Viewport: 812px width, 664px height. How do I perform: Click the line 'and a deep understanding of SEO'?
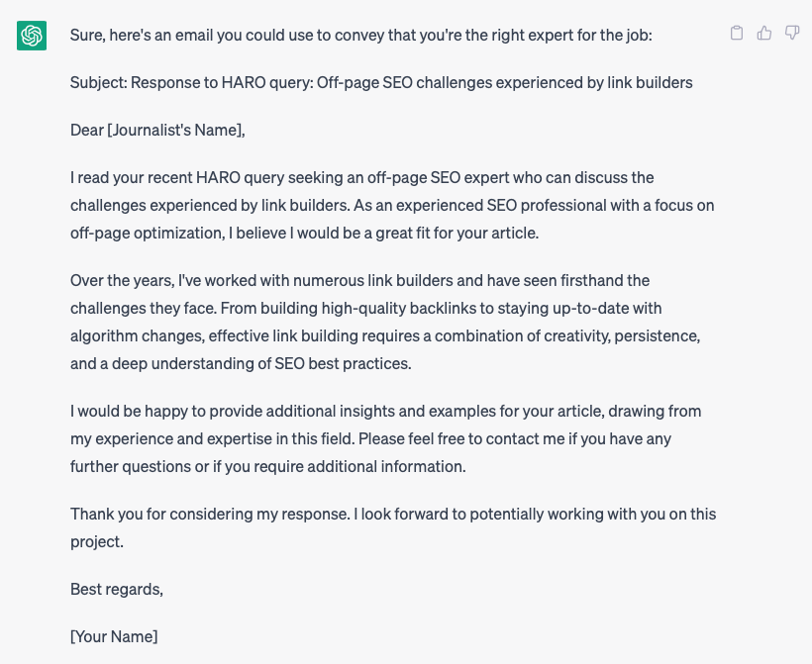pos(241,364)
